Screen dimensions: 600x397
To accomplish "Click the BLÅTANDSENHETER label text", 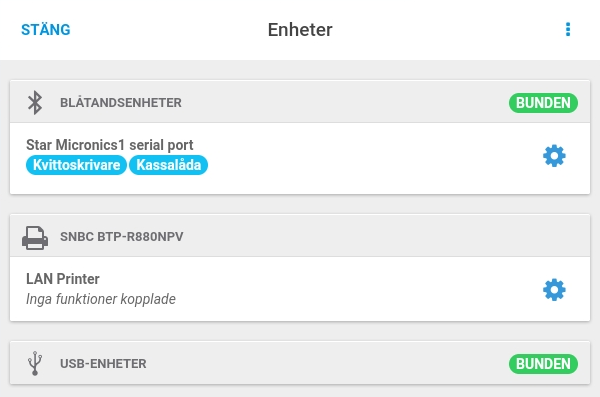I will [x=121, y=103].
